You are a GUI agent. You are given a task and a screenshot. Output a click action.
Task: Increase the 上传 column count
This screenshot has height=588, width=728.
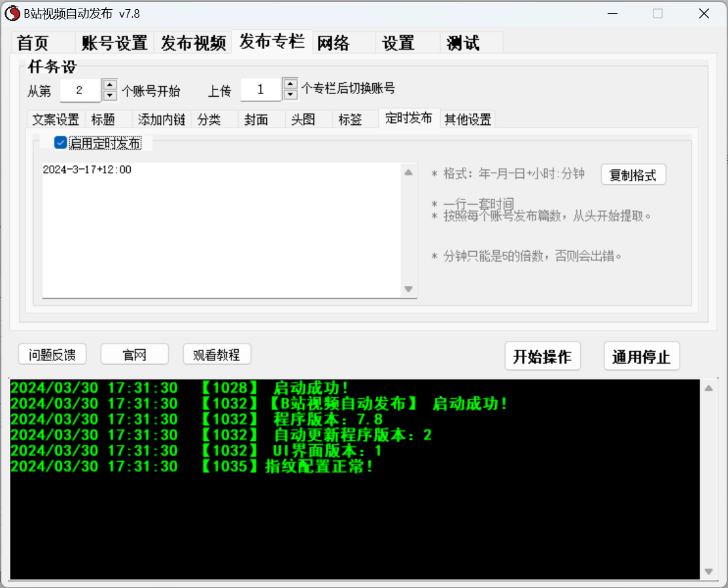[290, 84]
